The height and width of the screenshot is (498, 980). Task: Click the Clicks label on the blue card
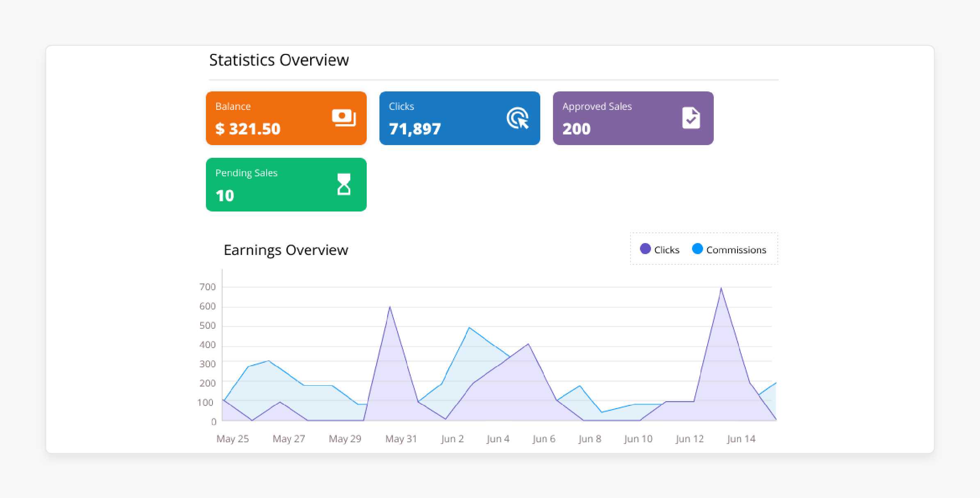[401, 106]
